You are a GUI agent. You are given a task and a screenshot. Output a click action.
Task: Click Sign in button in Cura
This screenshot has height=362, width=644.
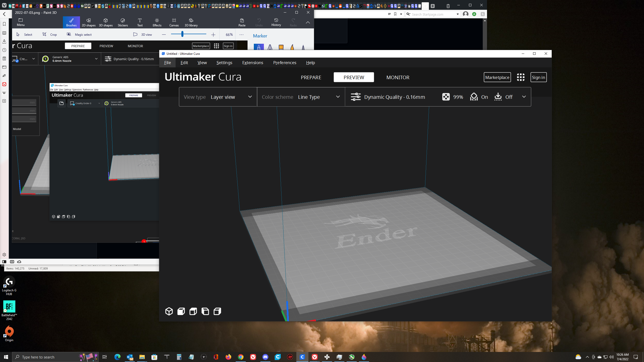(538, 77)
